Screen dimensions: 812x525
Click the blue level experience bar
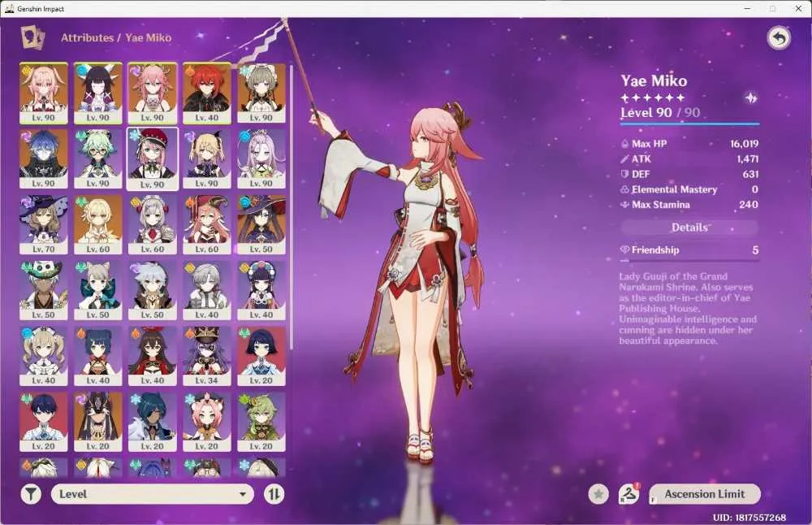point(689,124)
